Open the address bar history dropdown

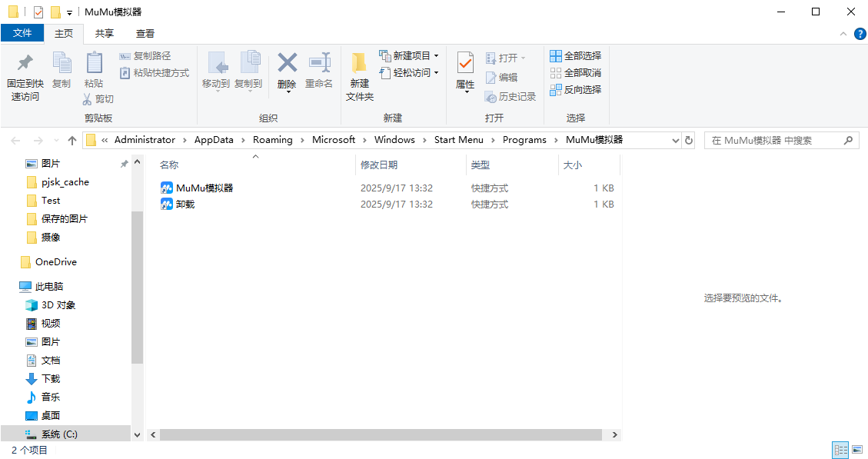[x=675, y=140]
